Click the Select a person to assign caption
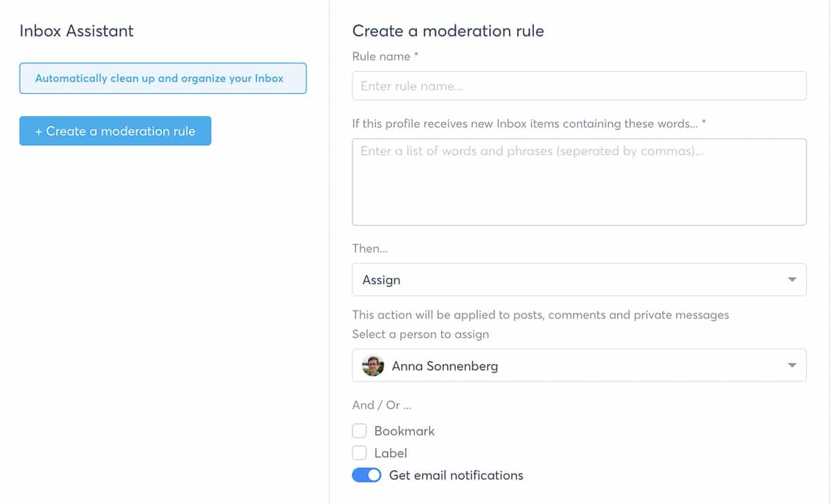 pos(421,334)
